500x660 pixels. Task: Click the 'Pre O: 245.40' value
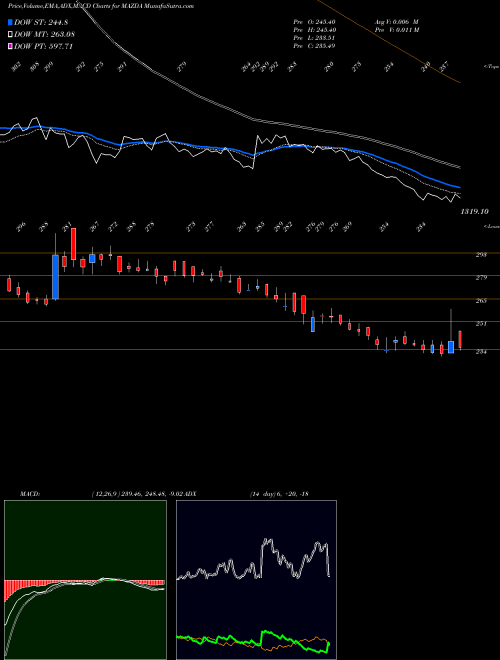click(314, 21)
